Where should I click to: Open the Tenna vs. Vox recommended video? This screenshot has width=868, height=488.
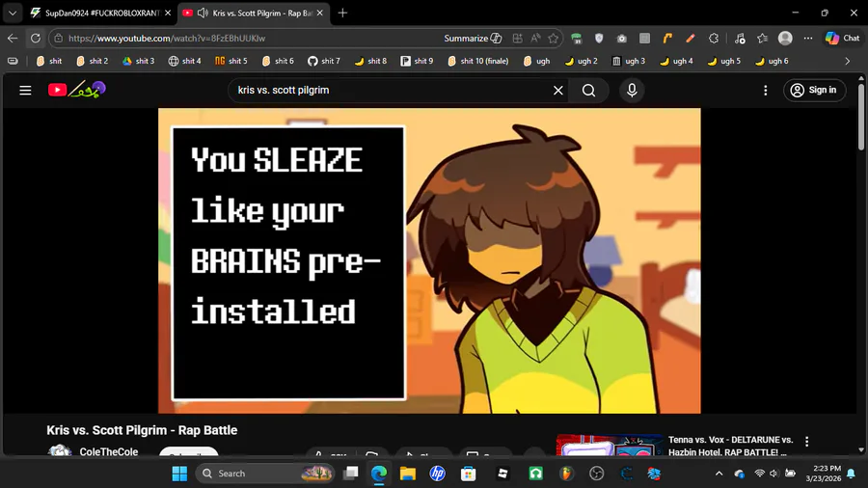tap(730, 446)
